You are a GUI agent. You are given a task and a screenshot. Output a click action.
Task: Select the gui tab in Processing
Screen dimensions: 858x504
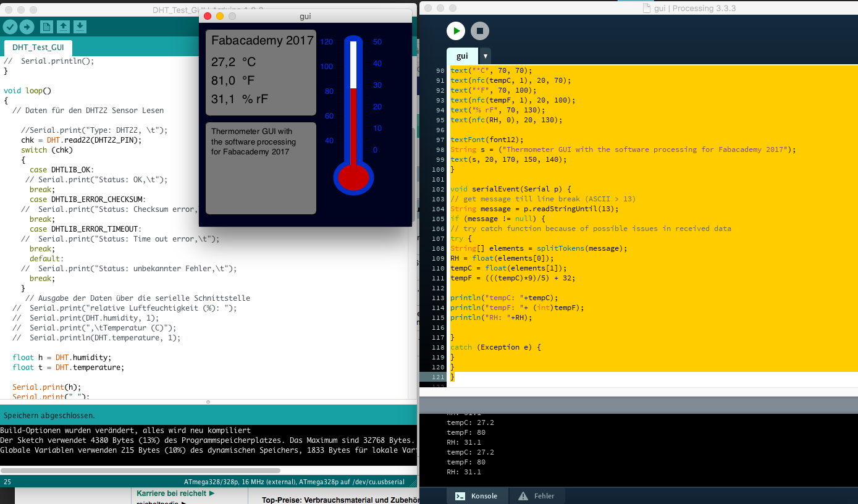pyautogui.click(x=462, y=56)
